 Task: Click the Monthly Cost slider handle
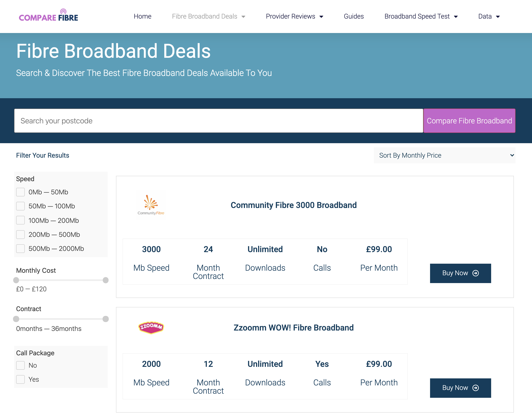[x=16, y=280]
